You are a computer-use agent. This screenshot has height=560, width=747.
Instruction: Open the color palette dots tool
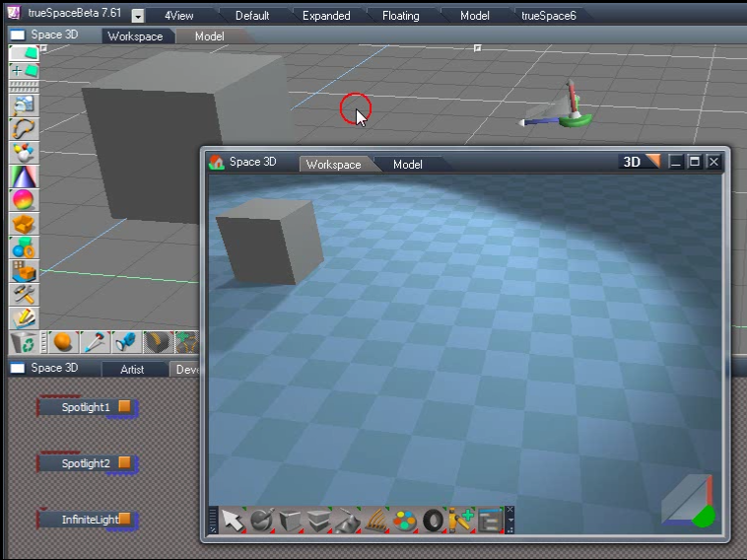tap(404, 521)
